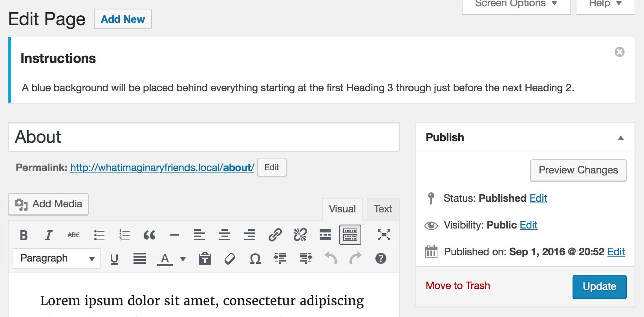The width and height of the screenshot is (644, 317).
Task: Collapse the Publish panel
Action: 621,138
